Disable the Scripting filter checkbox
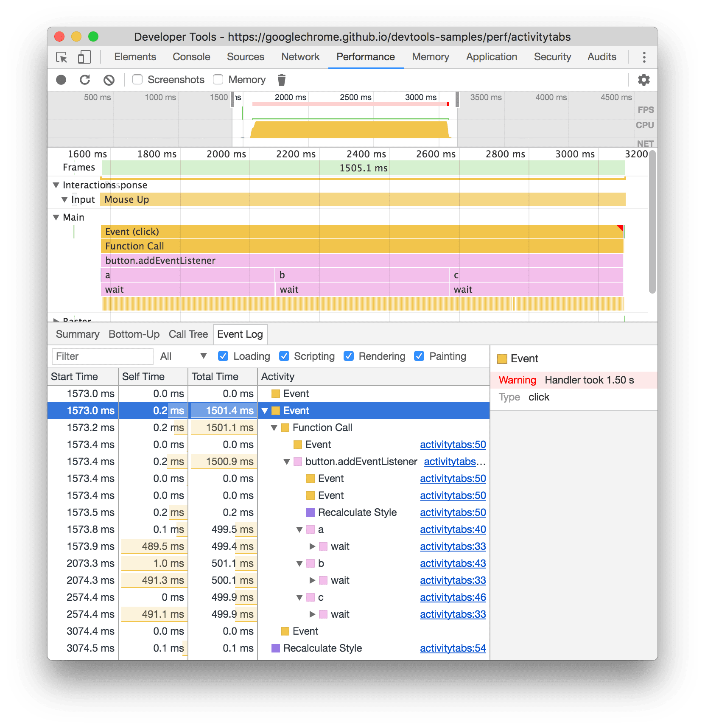 coord(284,356)
